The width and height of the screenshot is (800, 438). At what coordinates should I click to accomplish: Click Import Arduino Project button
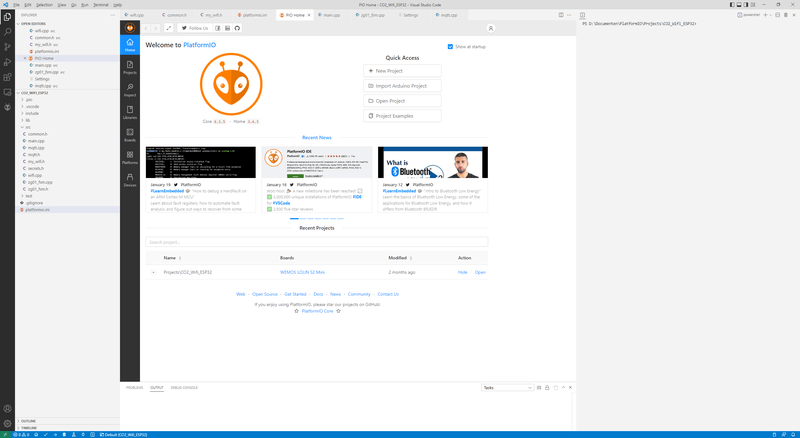[x=402, y=86]
